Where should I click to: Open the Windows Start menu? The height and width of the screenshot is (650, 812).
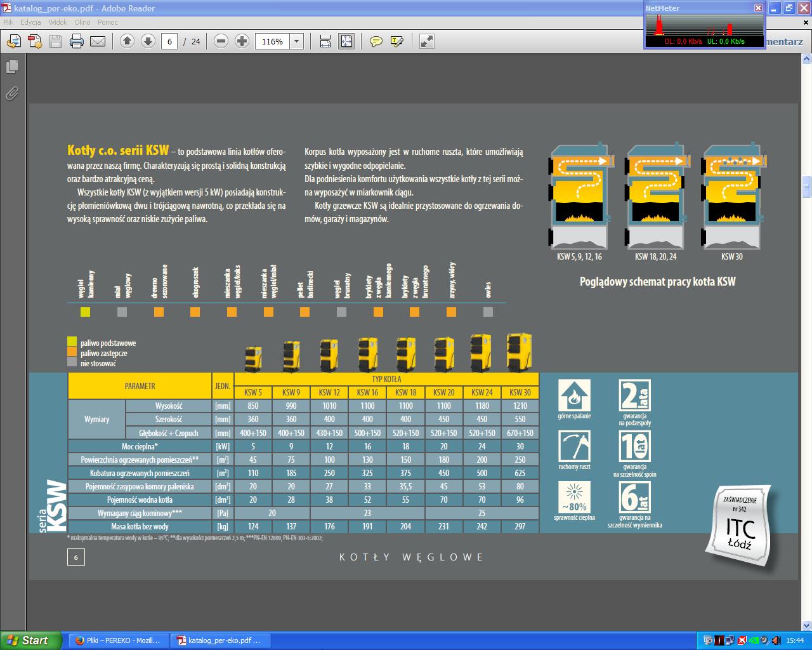point(31,640)
